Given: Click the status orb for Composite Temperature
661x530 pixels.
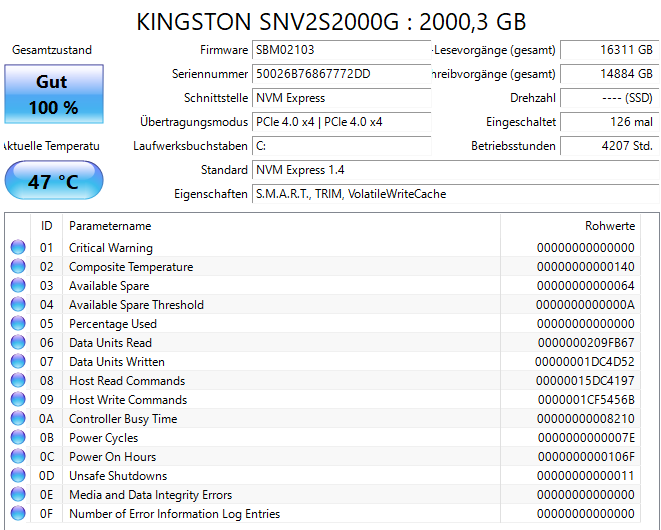Looking at the screenshot, I should [18, 266].
